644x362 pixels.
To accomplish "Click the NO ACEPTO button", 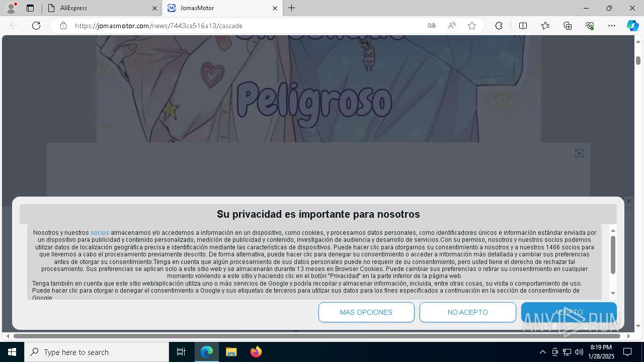I will pos(468,312).
